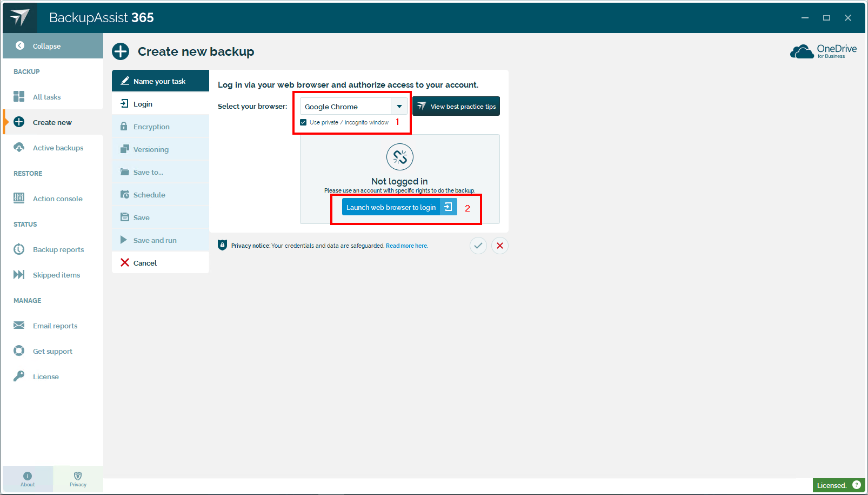Select the Versioning step

pyautogui.click(x=161, y=149)
